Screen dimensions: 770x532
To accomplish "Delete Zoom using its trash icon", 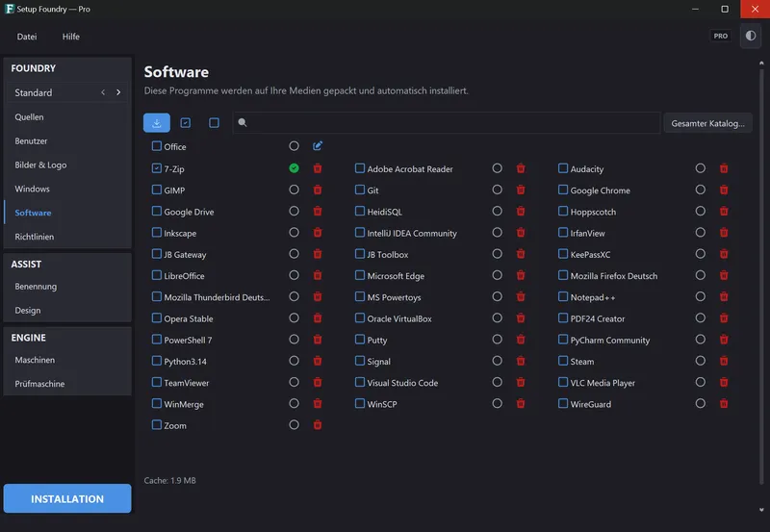I will click(x=318, y=425).
